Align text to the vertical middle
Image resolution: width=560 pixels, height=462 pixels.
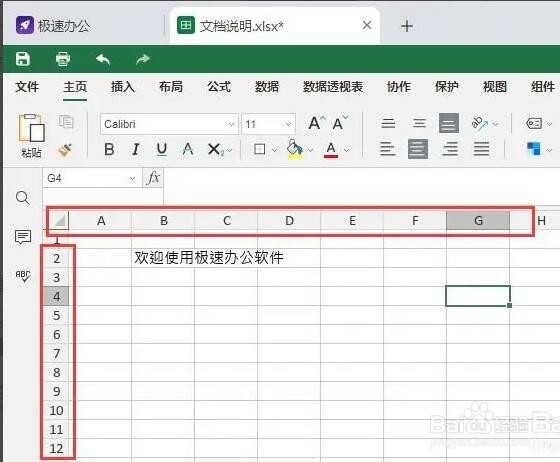click(x=419, y=123)
